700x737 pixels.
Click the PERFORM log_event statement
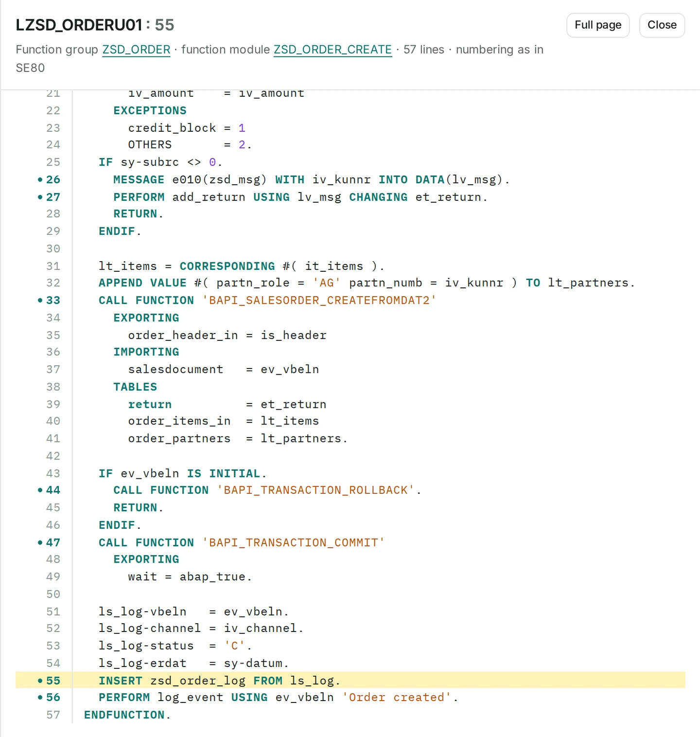(x=279, y=697)
